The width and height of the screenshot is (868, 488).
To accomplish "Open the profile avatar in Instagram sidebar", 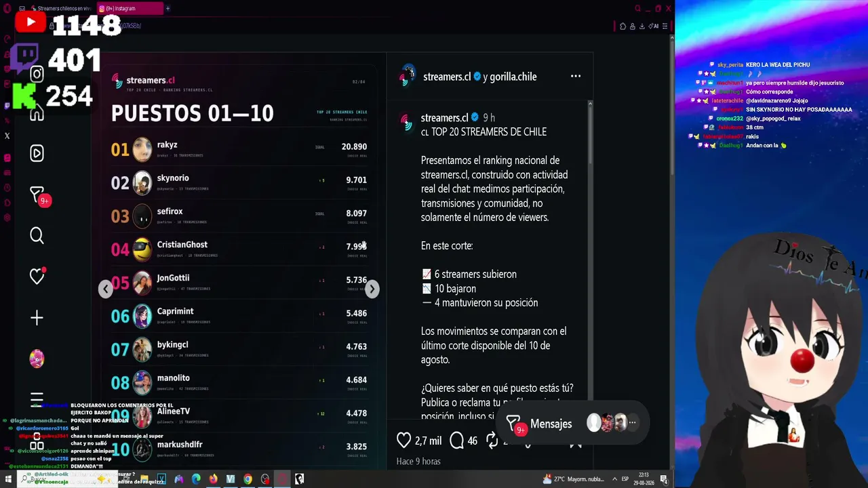I will tap(37, 359).
